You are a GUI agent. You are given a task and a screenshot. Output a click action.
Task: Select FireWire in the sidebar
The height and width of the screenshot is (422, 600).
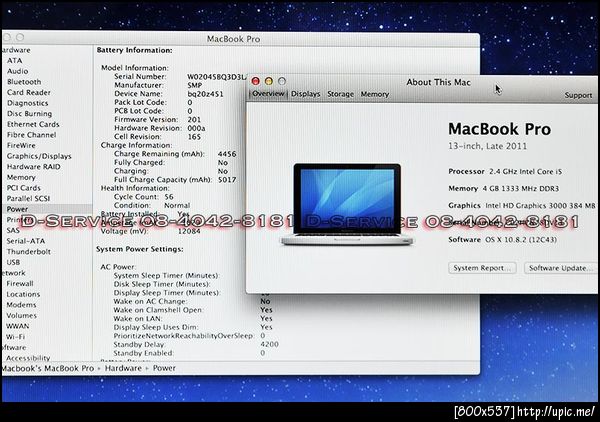tap(21, 145)
